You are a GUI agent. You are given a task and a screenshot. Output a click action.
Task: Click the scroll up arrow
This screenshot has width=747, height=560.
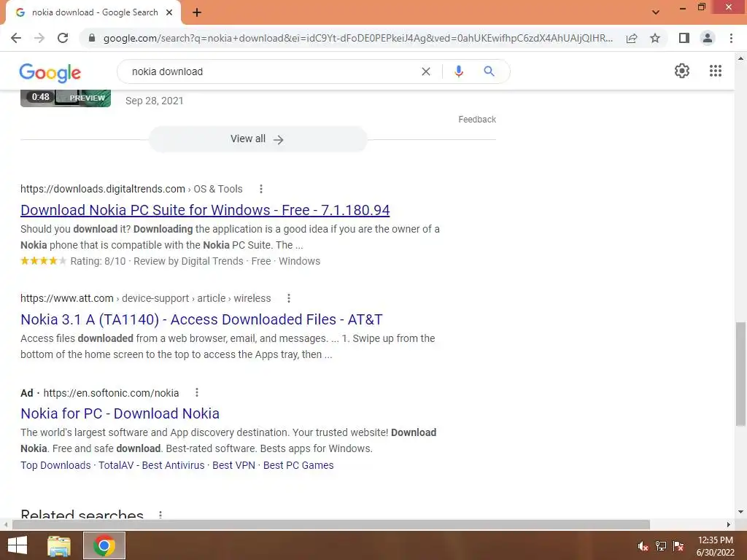point(740,58)
